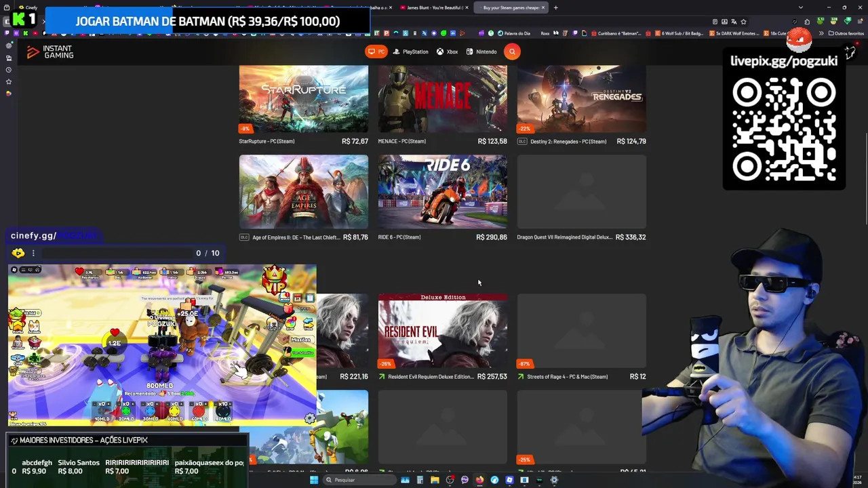Open the RIDE 6 game thumbnail
Viewport: 868px width, 488px height.
pyautogui.click(x=443, y=192)
